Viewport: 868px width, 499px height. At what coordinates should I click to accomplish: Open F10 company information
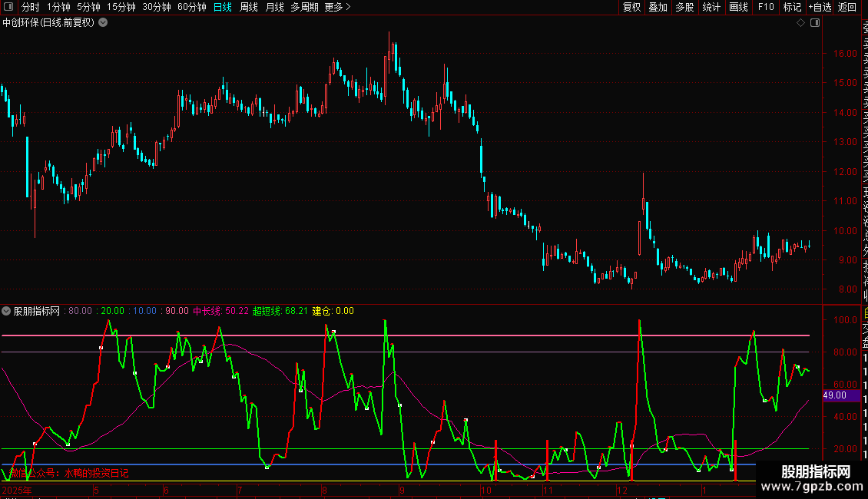pyautogui.click(x=766, y=8)
